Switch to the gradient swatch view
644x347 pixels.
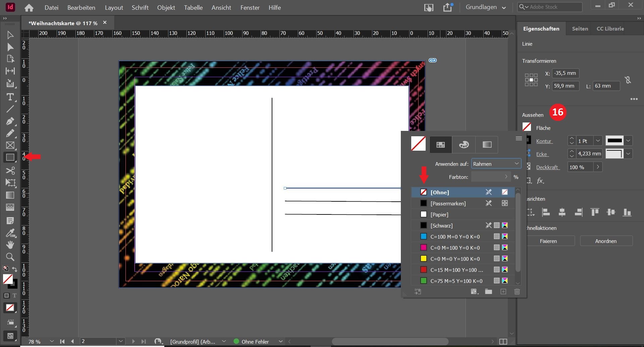pyautogui.click(x=487, y=145)
